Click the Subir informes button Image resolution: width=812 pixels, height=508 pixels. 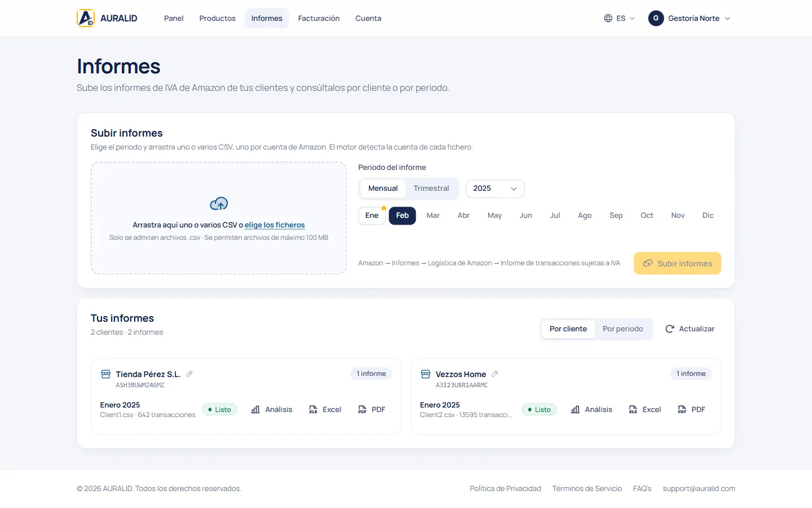(677, 263)
